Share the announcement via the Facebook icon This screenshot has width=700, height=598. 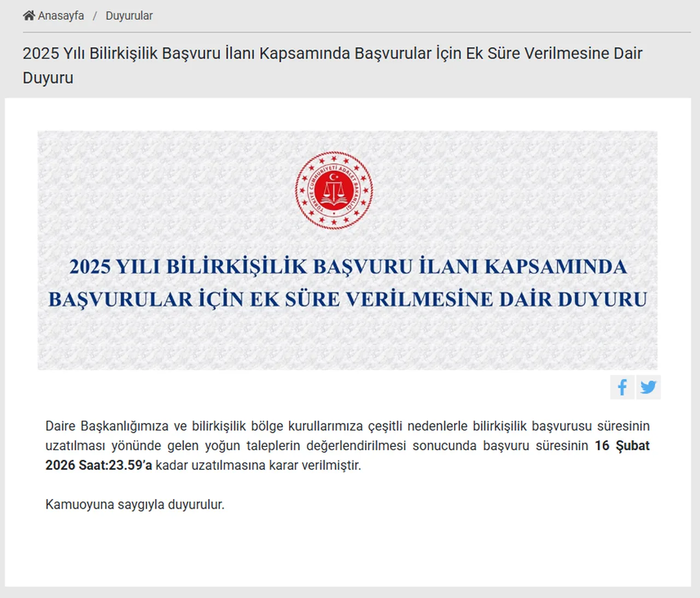click(622, 387)
